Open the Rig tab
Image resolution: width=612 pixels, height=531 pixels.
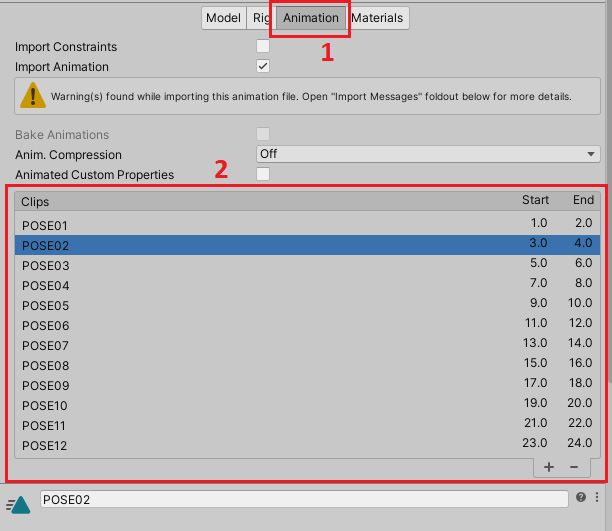pyautogui.click(x=261, y=18)
